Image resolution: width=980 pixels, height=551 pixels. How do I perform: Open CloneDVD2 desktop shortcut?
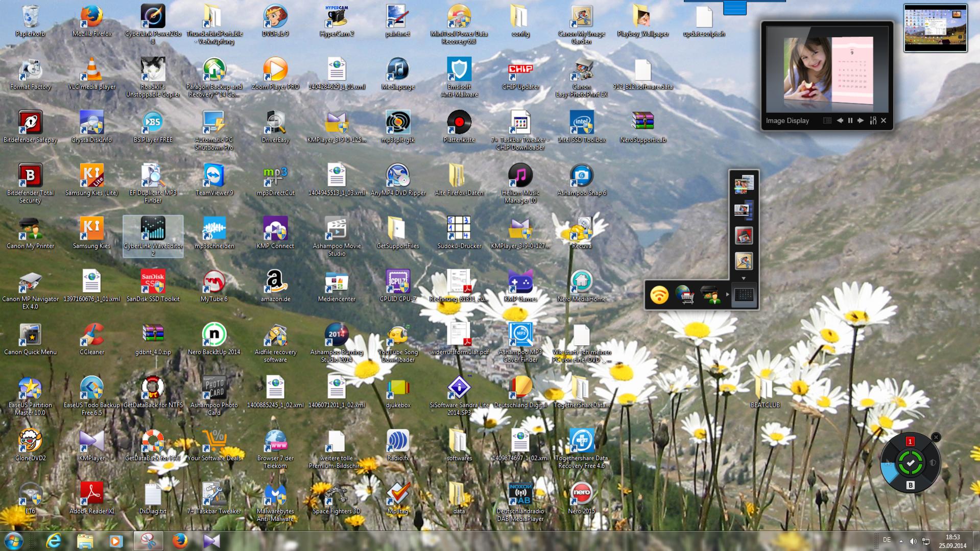[x=30, y=446]
